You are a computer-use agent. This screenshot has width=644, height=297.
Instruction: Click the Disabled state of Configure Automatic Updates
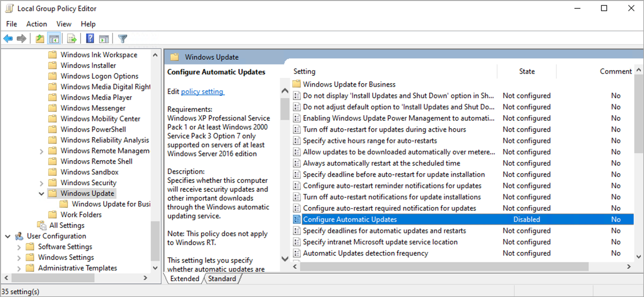pos(527,219)
